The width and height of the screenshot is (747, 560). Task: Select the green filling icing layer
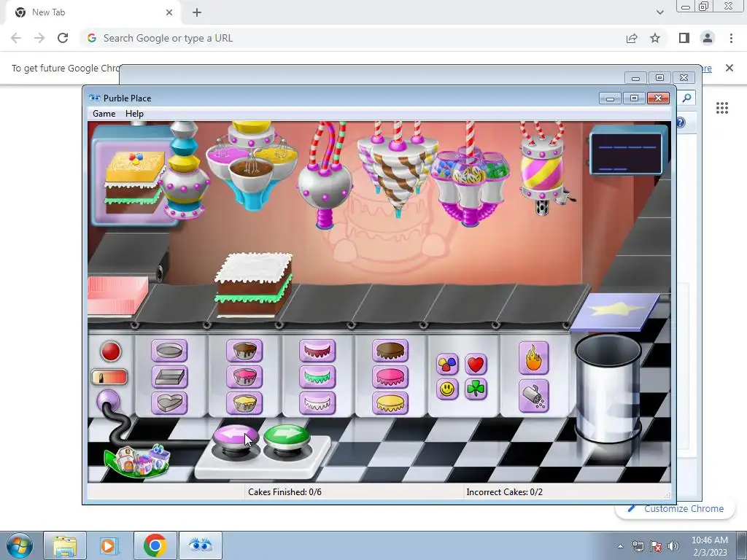(317, 377)
